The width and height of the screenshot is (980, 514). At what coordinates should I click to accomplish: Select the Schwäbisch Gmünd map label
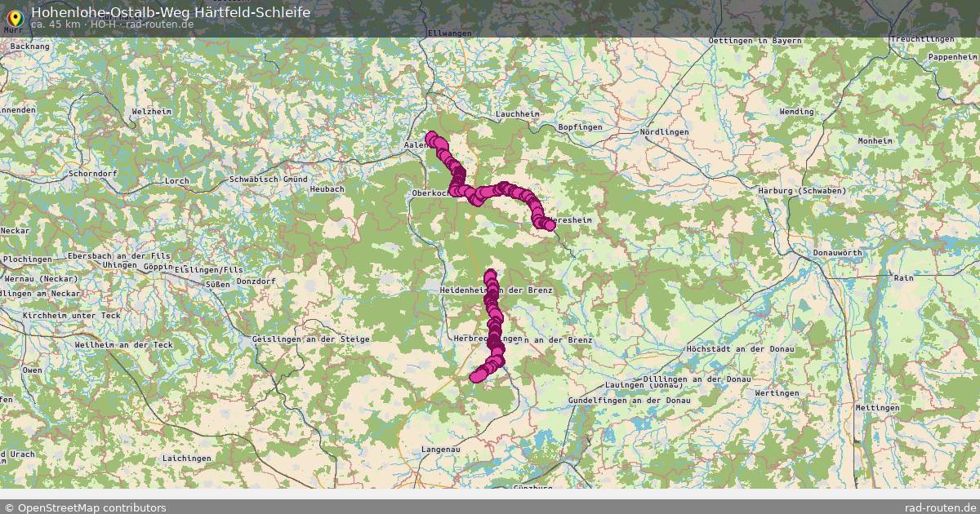[x=268, y=179]
